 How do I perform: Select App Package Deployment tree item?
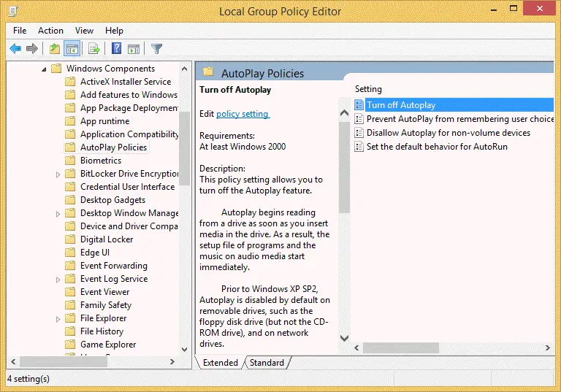click(129, 108)
